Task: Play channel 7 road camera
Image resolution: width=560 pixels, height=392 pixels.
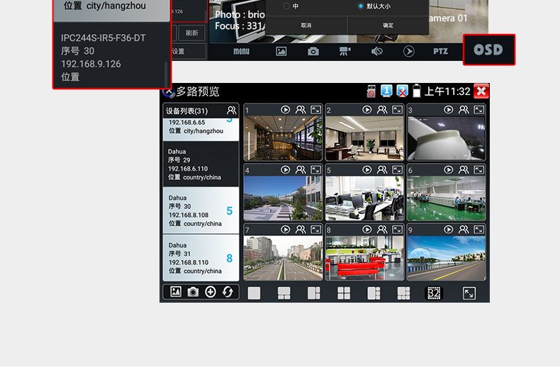Action: [x=285, y=229]
